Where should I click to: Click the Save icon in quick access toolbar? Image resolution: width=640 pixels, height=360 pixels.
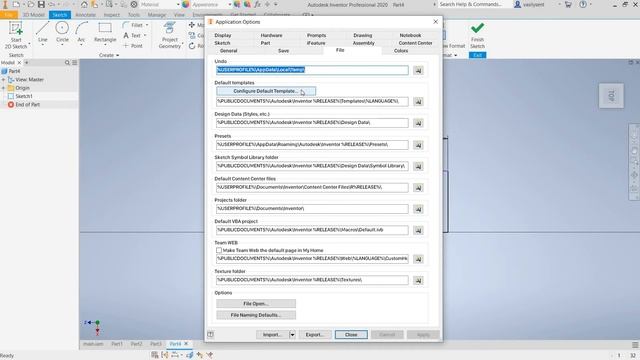pyautogui.click(x=41, y=4)
